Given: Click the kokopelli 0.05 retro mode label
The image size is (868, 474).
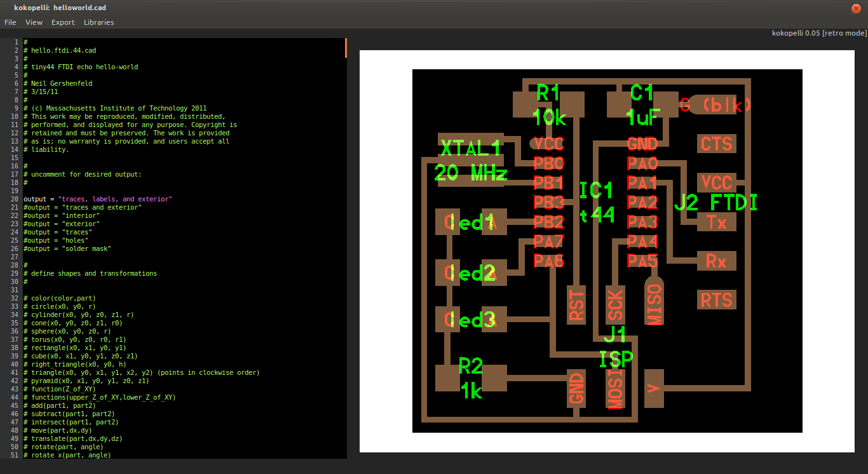Looking at the screenshot, I should (x=819, y=33).
